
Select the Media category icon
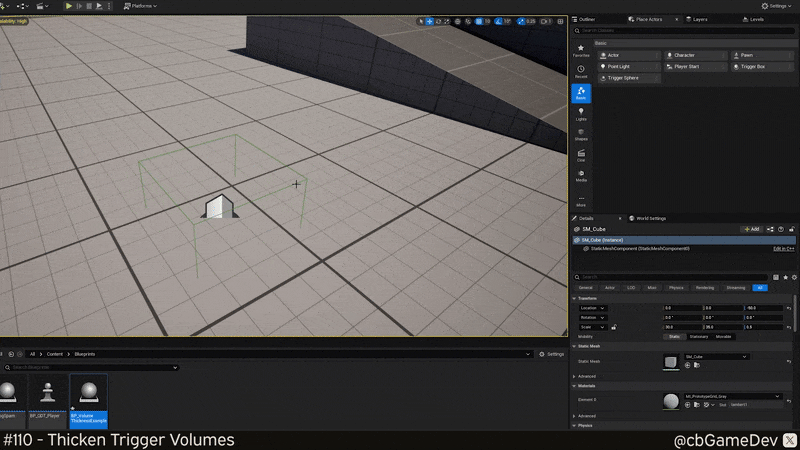pos(581,176)
